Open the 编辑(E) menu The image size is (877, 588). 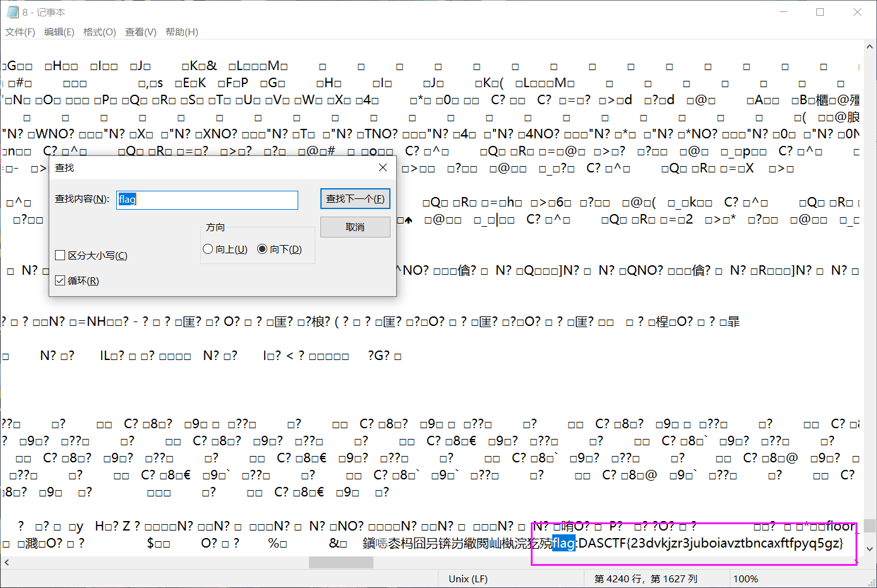coord(59,32)
